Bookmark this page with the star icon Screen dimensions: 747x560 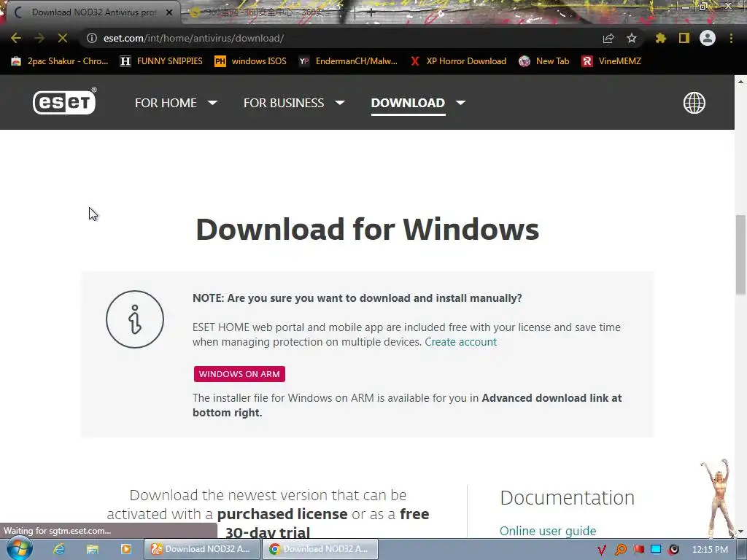coord(631,38)
